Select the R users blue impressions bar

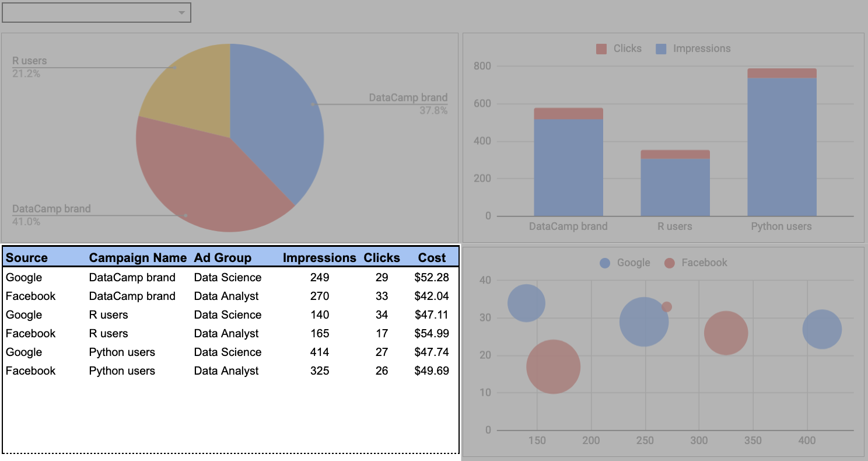tap(675, 187)
